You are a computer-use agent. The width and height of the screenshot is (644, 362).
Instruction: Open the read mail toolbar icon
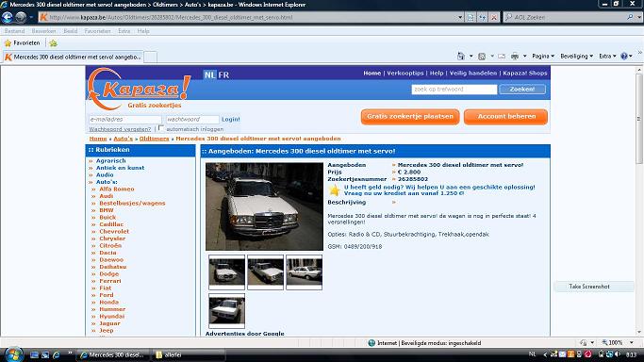point(502,56)
